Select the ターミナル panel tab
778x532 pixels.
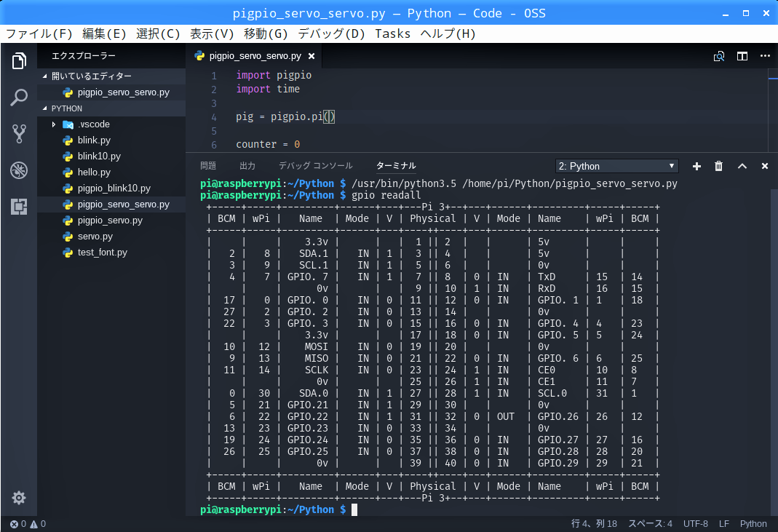(x=396, y=166)
